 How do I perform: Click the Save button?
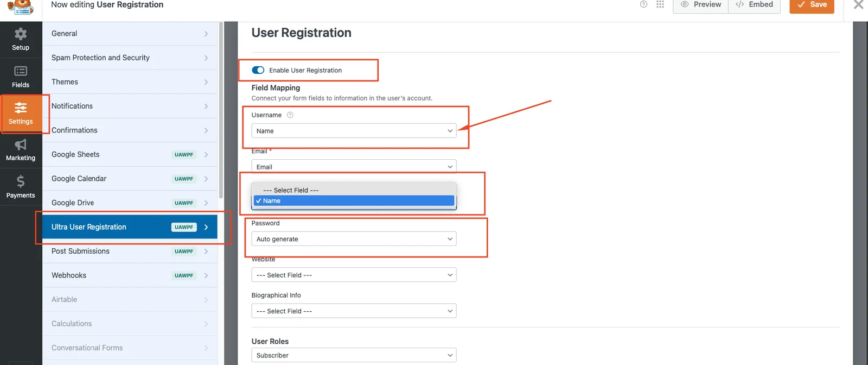(812, 5)
